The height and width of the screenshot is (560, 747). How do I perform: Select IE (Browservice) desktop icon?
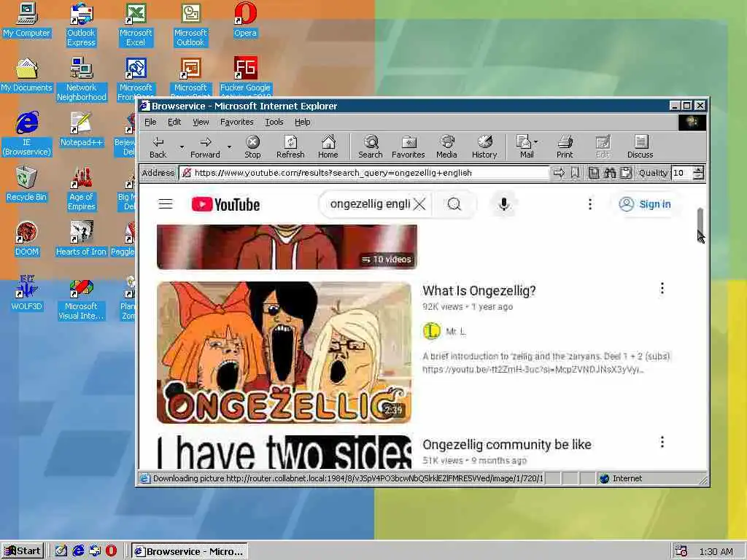point(27,134)
